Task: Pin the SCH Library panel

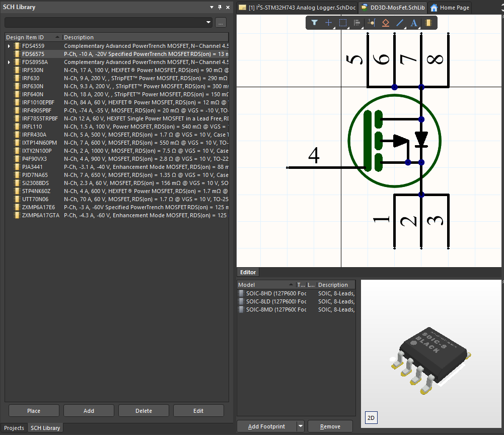Action: click(220, 7)
